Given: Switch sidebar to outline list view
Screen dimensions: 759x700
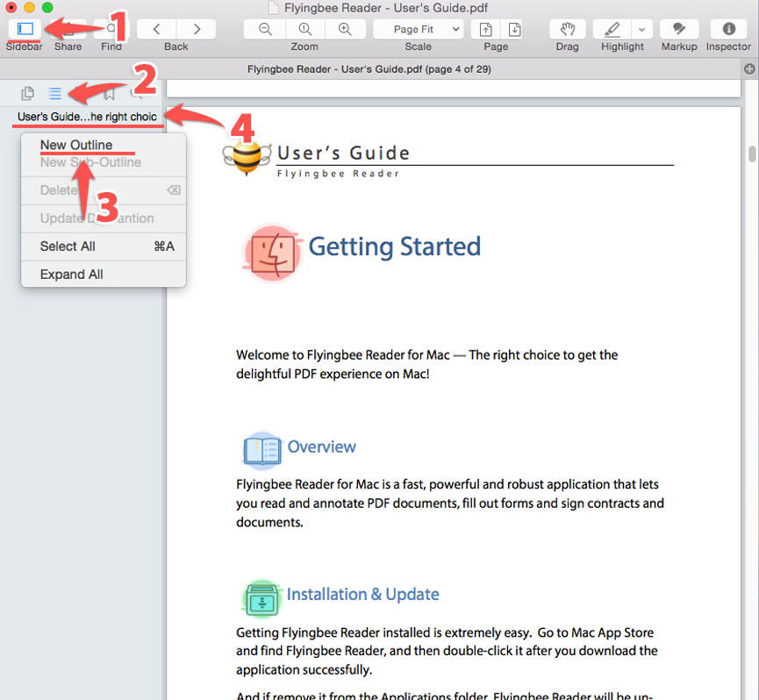Looking at the screenshot, I should [54, 93].
